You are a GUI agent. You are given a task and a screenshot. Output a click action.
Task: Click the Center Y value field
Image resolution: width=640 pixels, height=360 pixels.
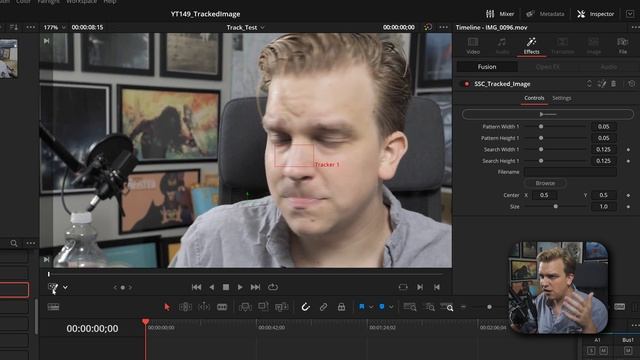click(603, 195)
